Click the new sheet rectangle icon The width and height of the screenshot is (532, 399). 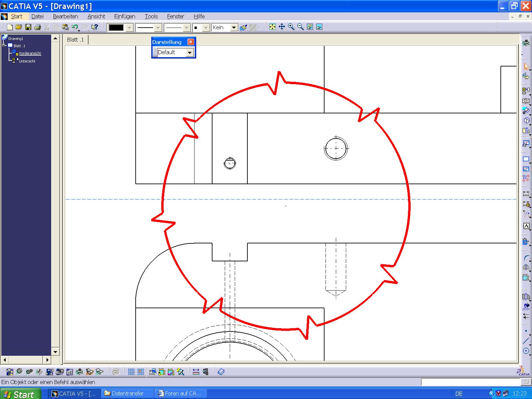tap(526, 159)
